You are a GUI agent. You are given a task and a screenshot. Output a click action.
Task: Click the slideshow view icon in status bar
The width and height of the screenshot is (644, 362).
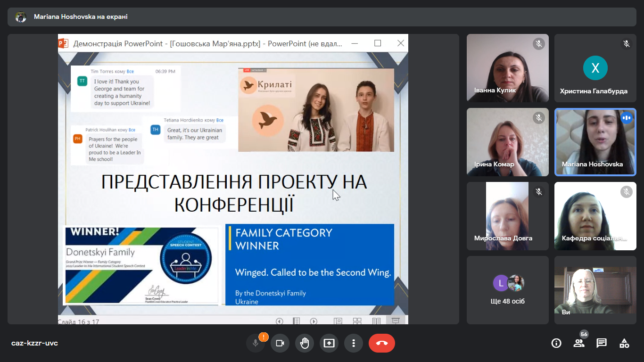point(396,321)
